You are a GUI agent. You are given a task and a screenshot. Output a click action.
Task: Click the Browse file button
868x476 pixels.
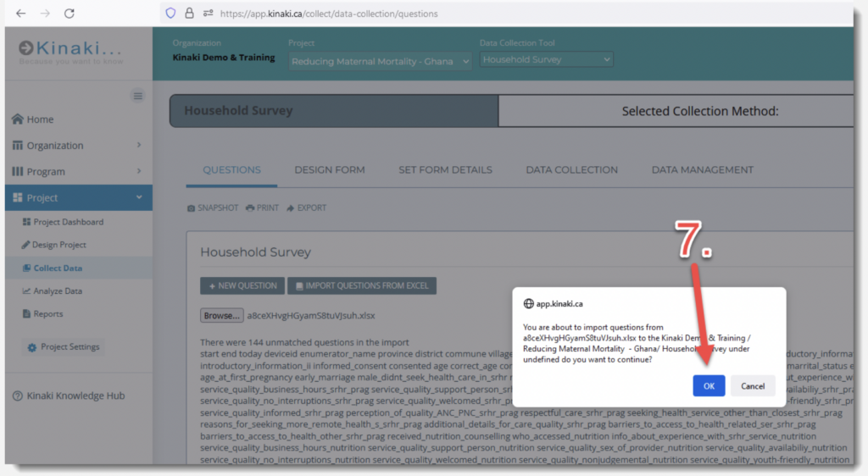(221, 316)
